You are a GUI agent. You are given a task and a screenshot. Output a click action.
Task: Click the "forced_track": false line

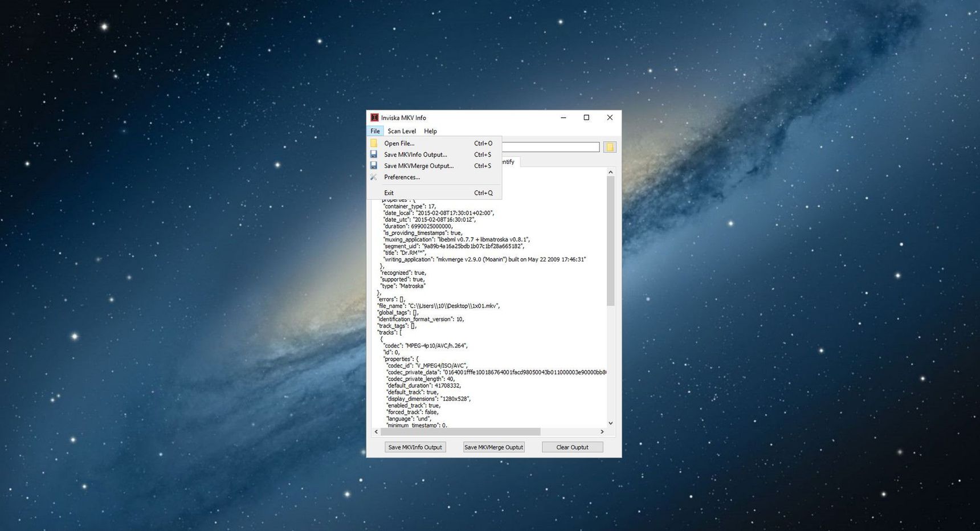tap(413, 412)
